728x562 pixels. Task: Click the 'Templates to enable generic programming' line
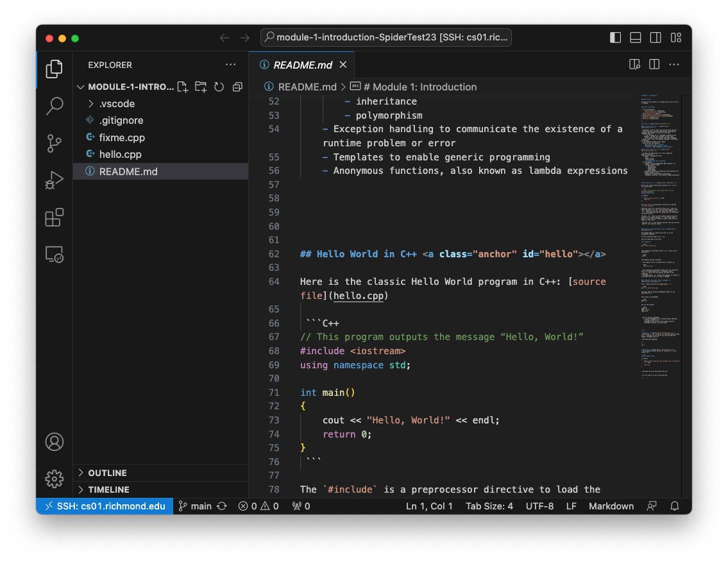tap(436, 157)
